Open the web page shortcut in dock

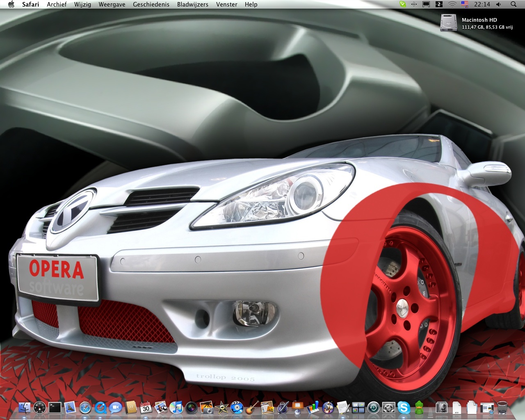[487, 407]
